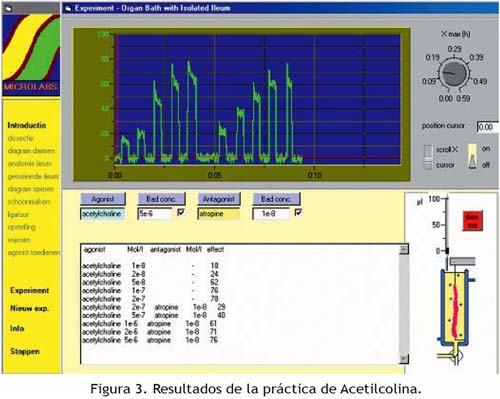Turn the X max (h) rotary knob
The height and width of the screenshot is (399, 500).
click(453, 74)
